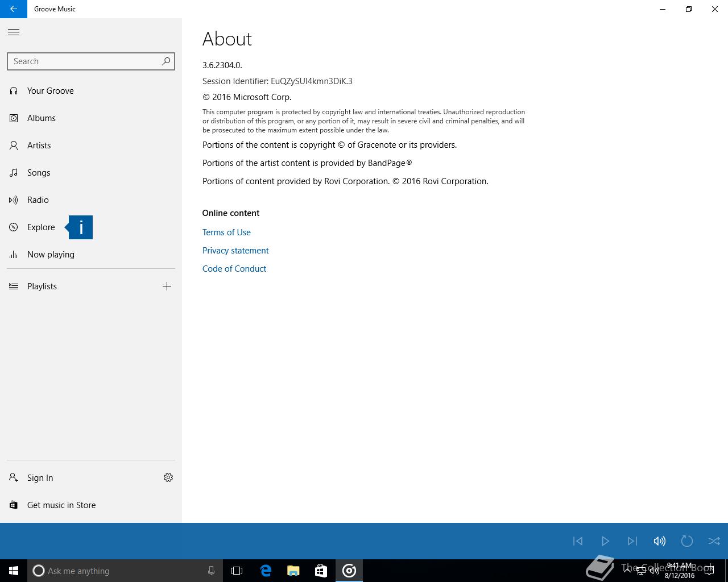Run search with magnifier icon
Viewport: 728px width, 582px height.
tap(166, 61)
